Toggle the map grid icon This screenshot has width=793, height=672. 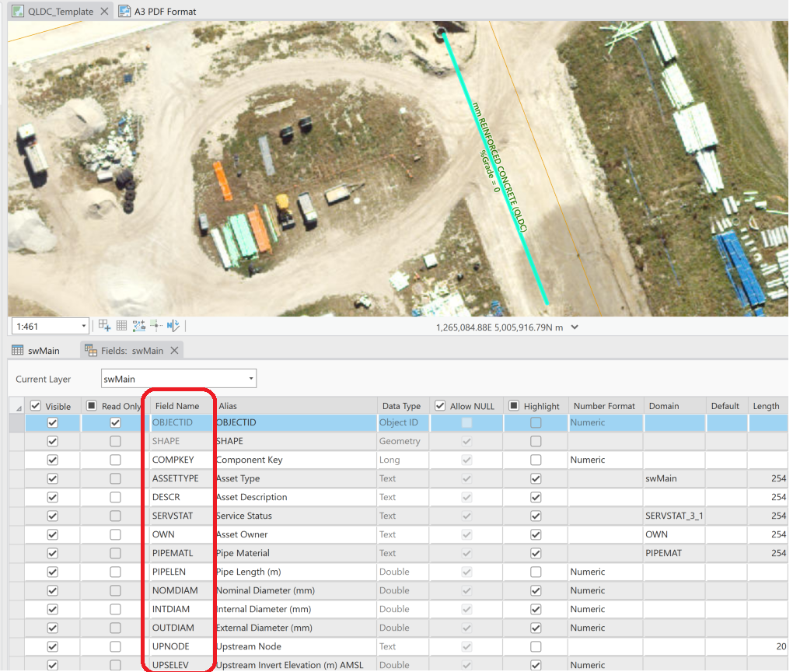[x=121, y=326]
